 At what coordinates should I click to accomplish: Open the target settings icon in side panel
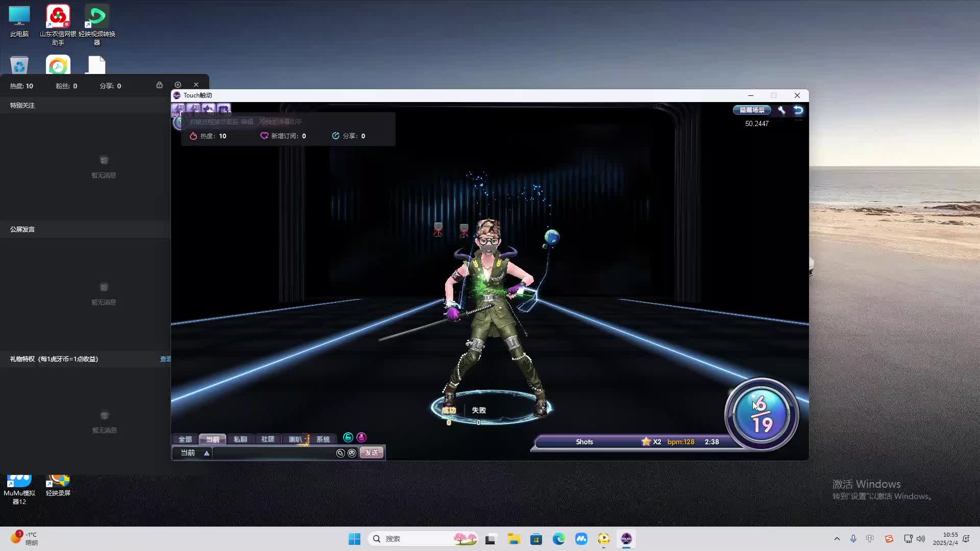coord(178,85)
